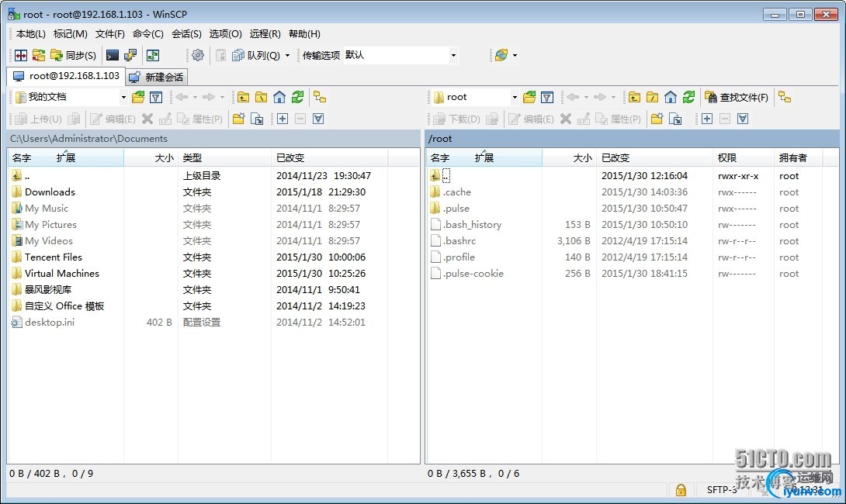Go to root directory in the local panel
This screenshot has width=846, height=504.
pyautogui.click(x=261, y=97)
